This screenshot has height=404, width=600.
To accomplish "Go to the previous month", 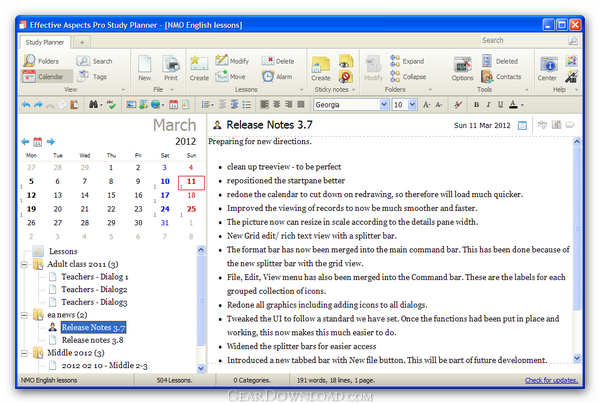I will 25,142.
